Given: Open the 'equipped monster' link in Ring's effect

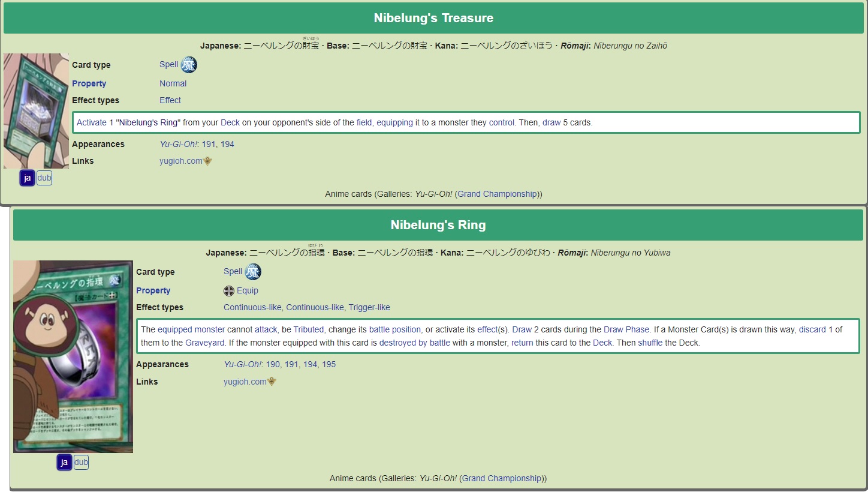Looking at the screenshot, I should pyautogui.click(x=191, y=329).
